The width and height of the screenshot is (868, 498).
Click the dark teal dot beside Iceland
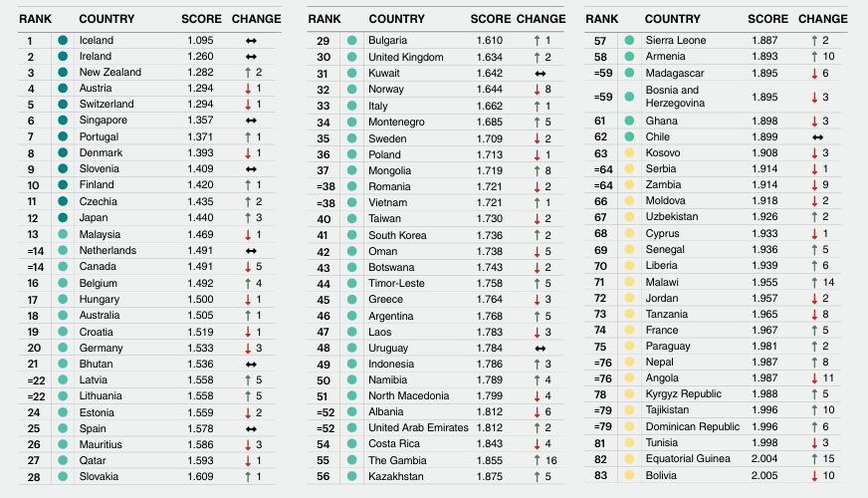(x=63, y=41)
